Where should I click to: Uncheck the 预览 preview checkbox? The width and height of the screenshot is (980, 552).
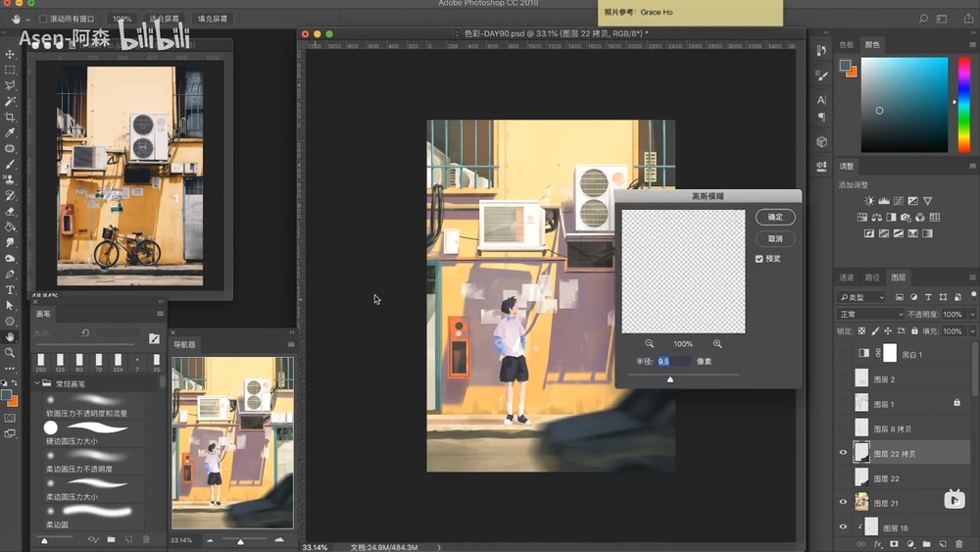[x=759, y=259]
